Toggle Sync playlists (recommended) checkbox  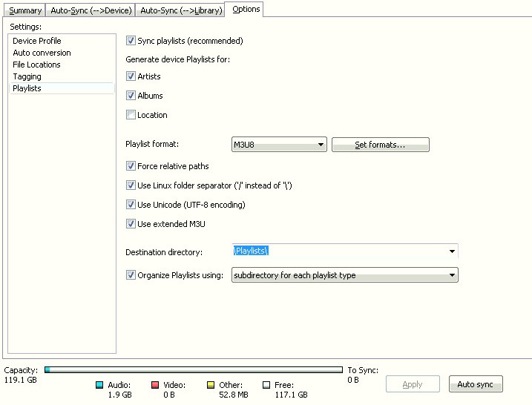(131, 41)
